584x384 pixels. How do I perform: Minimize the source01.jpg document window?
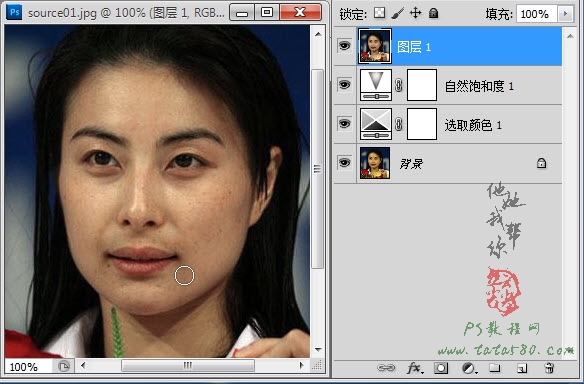tap(242, 12)
